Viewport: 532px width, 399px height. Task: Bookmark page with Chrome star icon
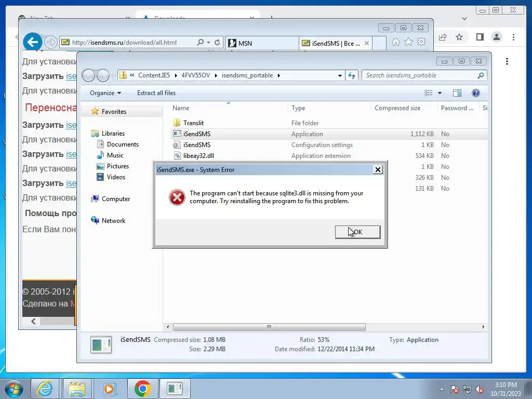coord(459,37)
